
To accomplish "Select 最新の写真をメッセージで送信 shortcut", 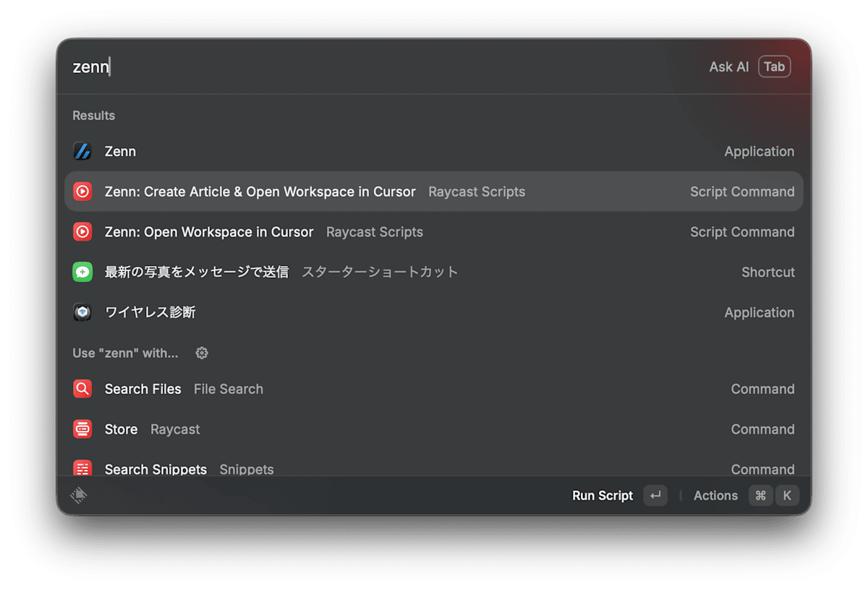I will pos(434,272).
